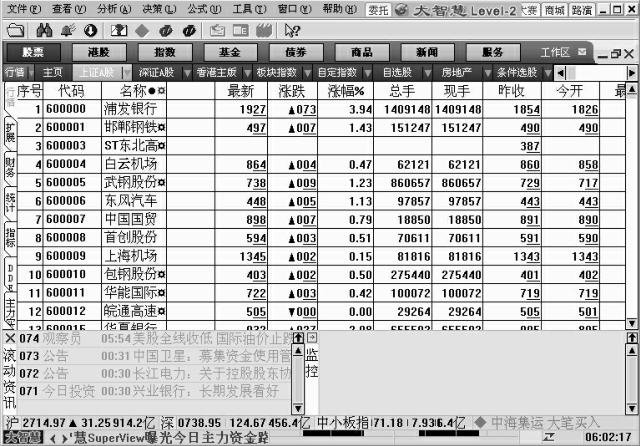Viewport: 640px width, 446px height.
Task: Click the 商城 button in title bar
Action: click(x=555, y=10)
